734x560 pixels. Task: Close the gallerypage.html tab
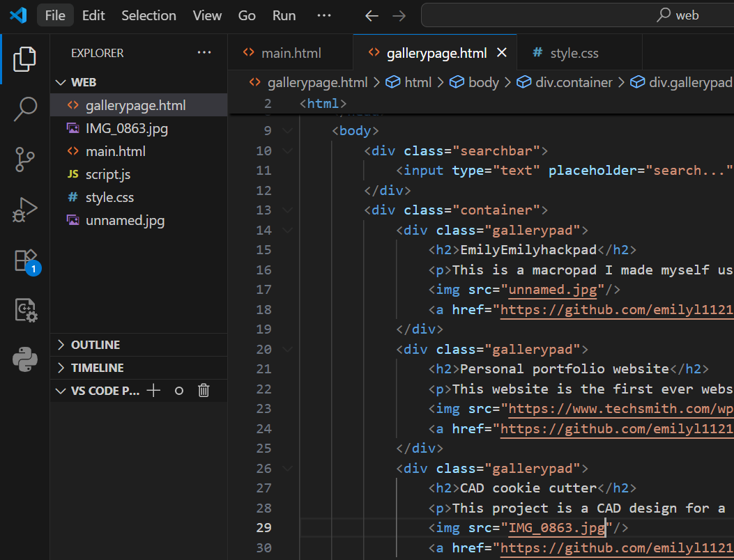tap(501, 53)
